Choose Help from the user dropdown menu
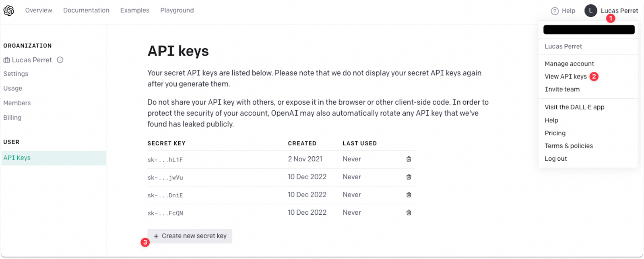 [551, 120]
